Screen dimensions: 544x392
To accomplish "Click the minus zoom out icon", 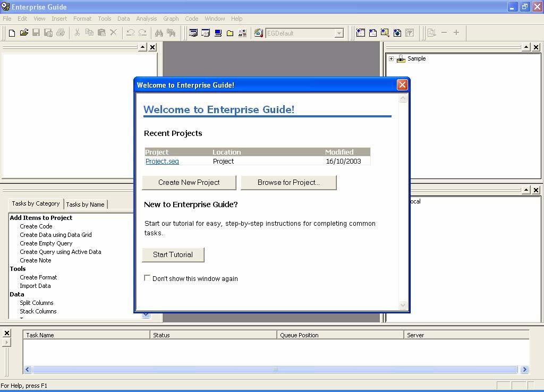I will [x=444, y=33].
